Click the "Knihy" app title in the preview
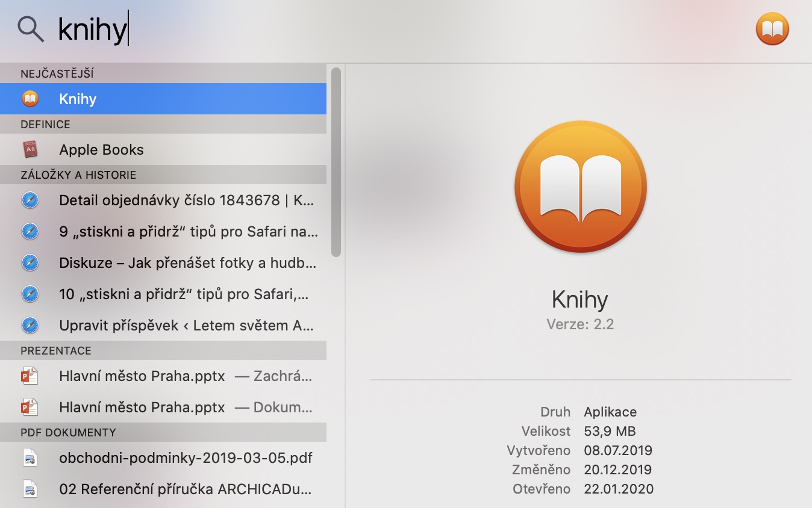The image size is (812, 508). coord(580,299)
